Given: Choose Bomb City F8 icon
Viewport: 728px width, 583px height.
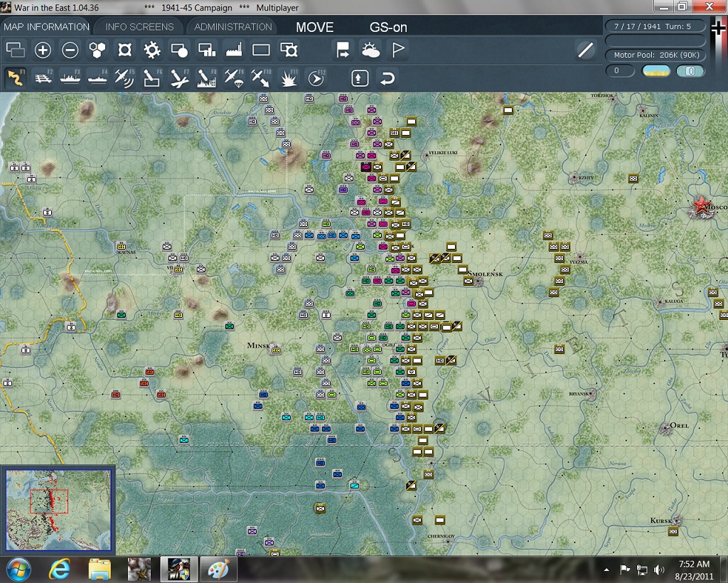Looking at the screenshot, I should 206,77.
